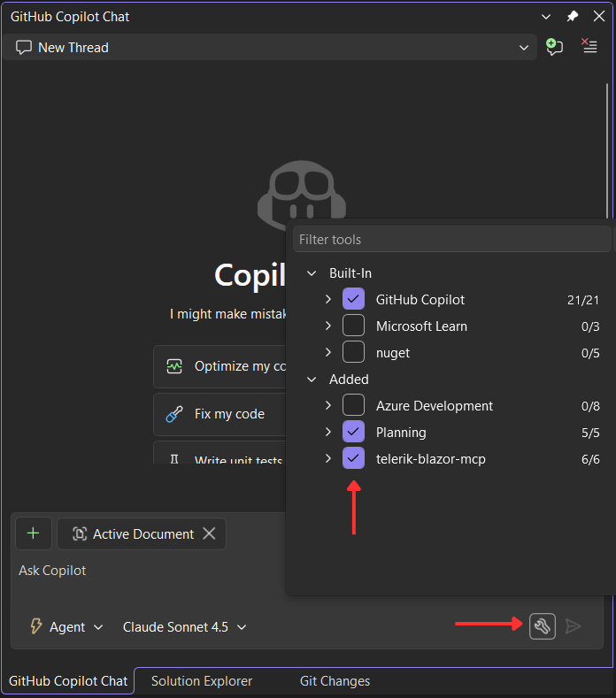616x698 pixels.
Task: Collapse the Built-In tools group
Action: point(312,272)
